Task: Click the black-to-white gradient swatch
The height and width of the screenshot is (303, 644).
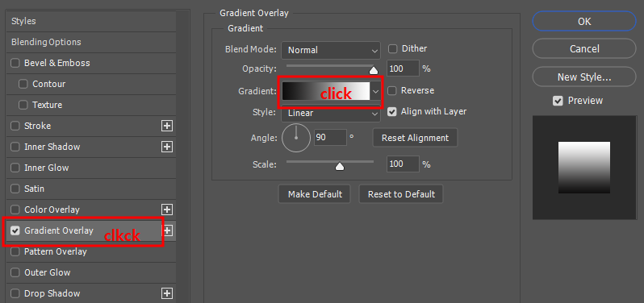Action: 326,91
